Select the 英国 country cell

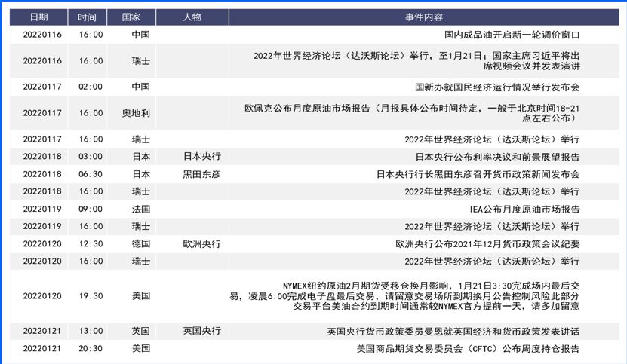pos(141,331)
